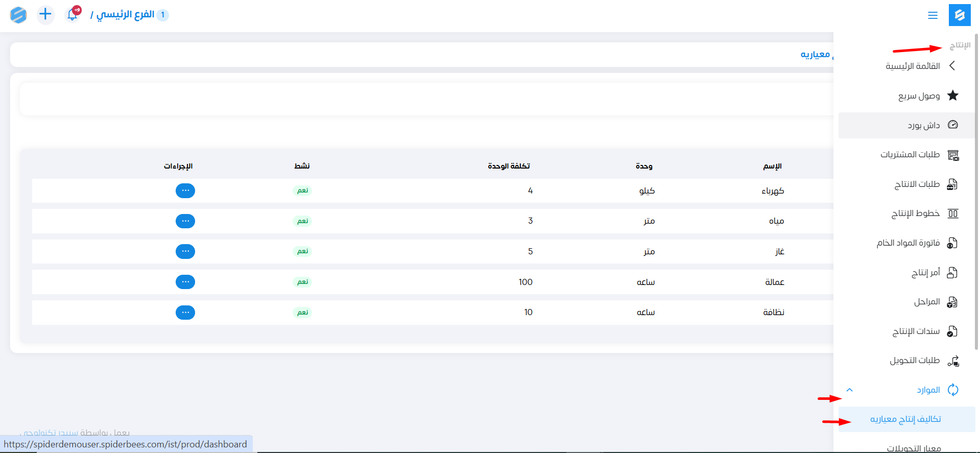
Task: Click the نعم active badge for غاز
Action: [x=303, y=251]
